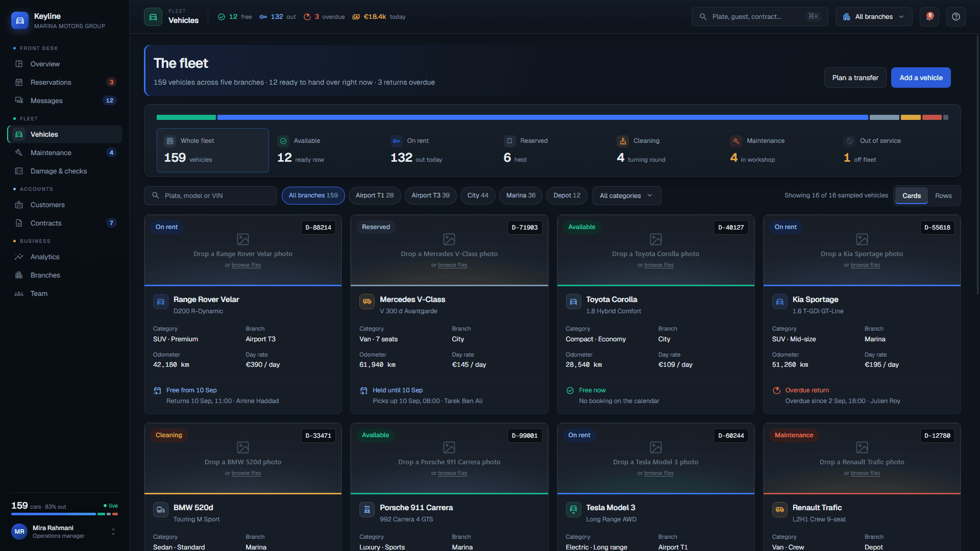The image size is (980, 551).
Task: Click the Analytics chart icon
Action: 19,257
